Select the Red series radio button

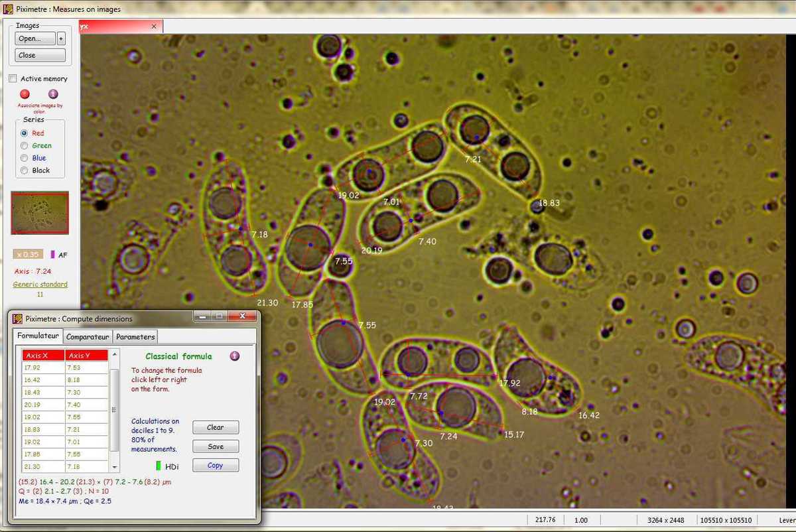(25, 133)
